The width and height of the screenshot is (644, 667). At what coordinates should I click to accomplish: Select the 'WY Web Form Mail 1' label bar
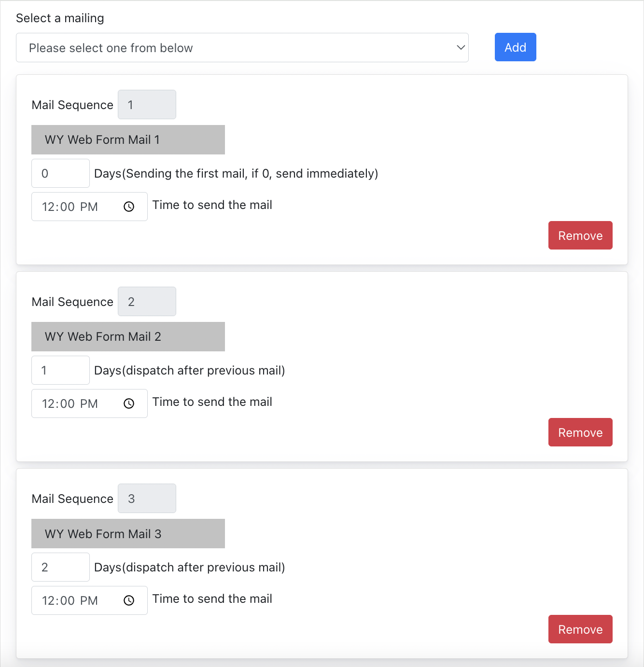tap(128, 139)
